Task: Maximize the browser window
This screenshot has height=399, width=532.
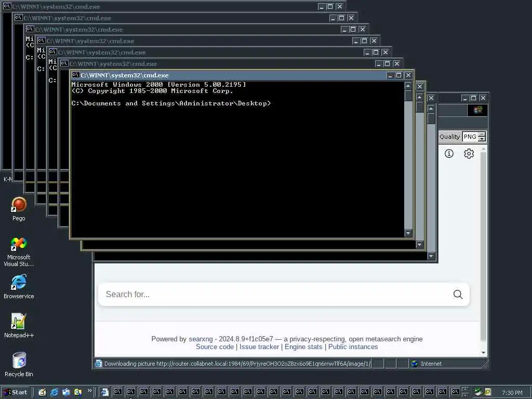Action: tap(474, 98)
